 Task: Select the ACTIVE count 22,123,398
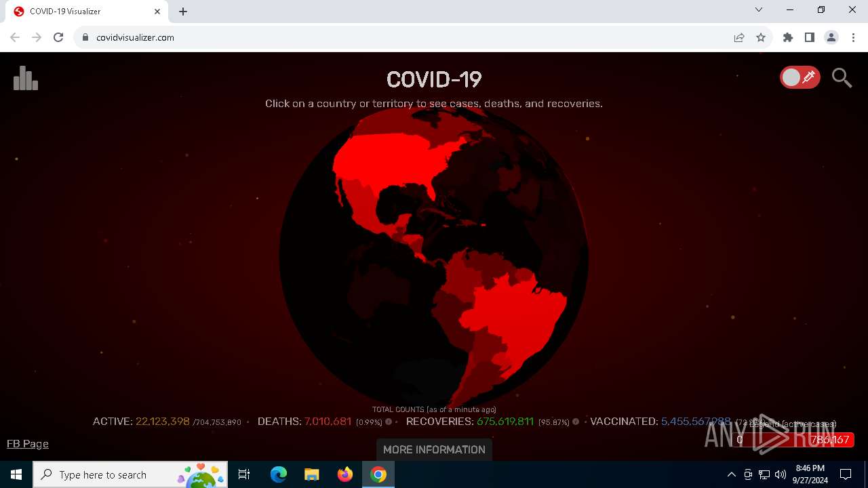163,422
